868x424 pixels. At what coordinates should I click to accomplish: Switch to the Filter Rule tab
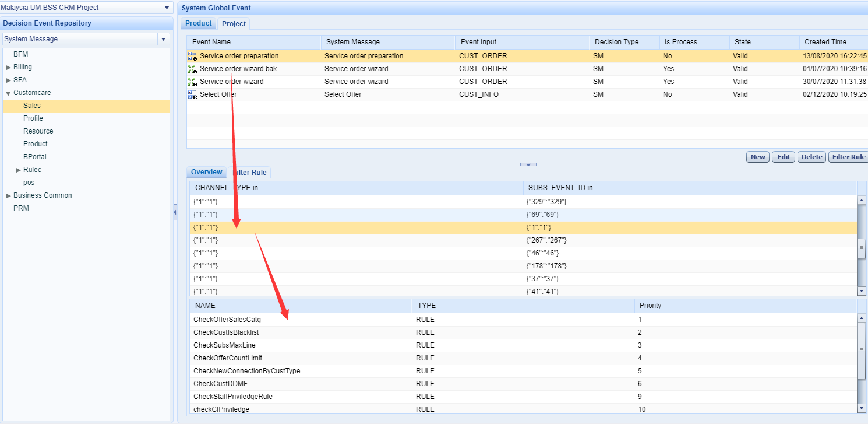tap(250, 173)
